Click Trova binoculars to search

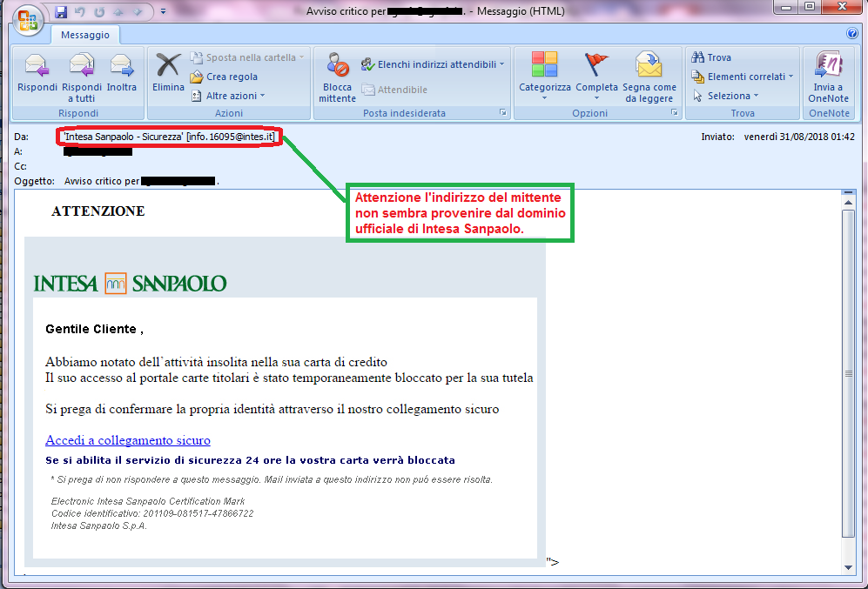[711, 57]
